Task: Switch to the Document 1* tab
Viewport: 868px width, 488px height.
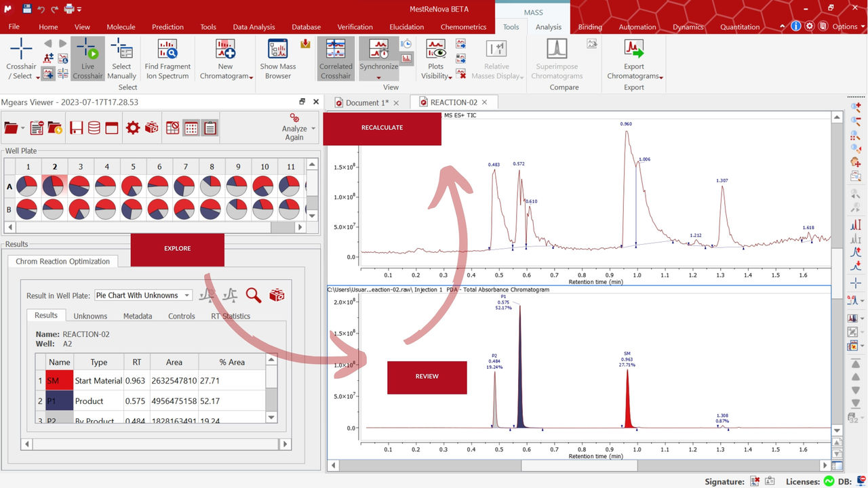Action: click(x=367, y=102)
